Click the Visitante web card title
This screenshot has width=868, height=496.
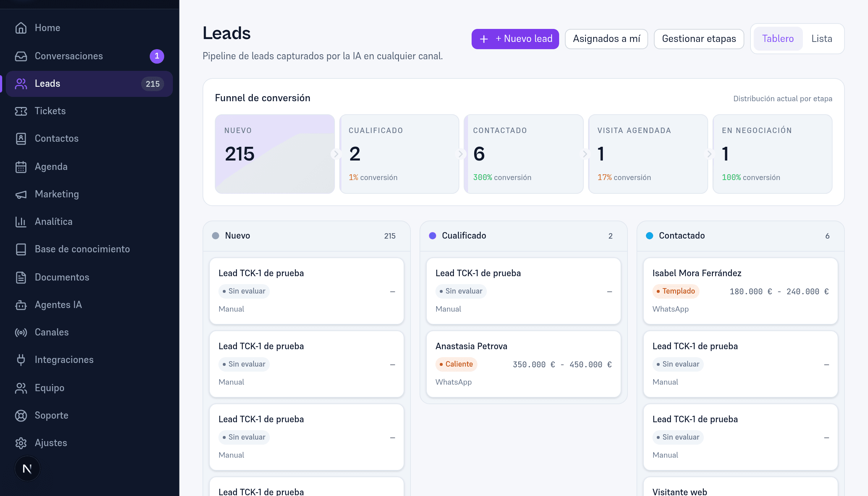pyautogui.click(x=680, y=492)
